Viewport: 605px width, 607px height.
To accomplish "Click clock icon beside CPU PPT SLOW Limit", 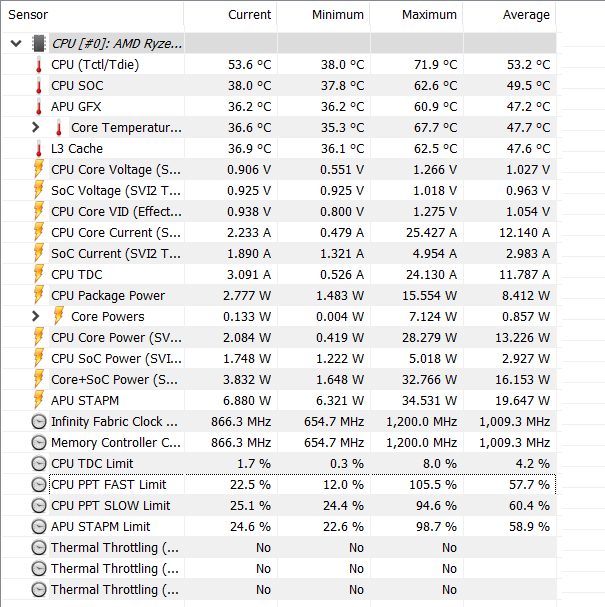I will (39, 506).
